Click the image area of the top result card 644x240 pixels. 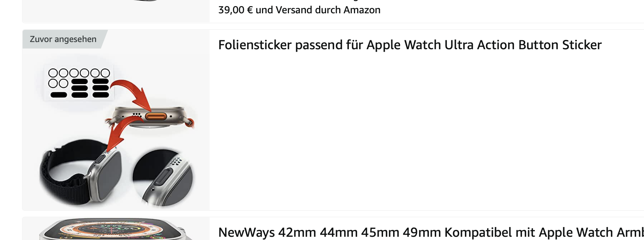click(116, 11)
